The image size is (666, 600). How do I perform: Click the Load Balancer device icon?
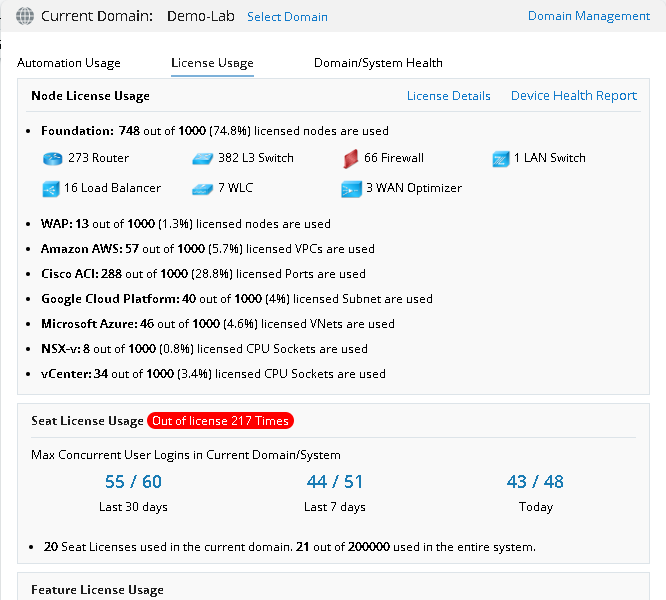tap(51, 189)
